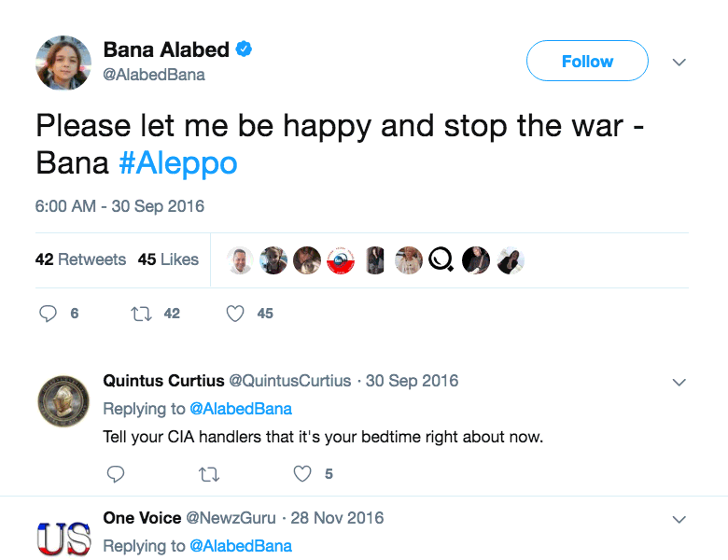Retweet Quintus Curtius's reply

[209, 474]
